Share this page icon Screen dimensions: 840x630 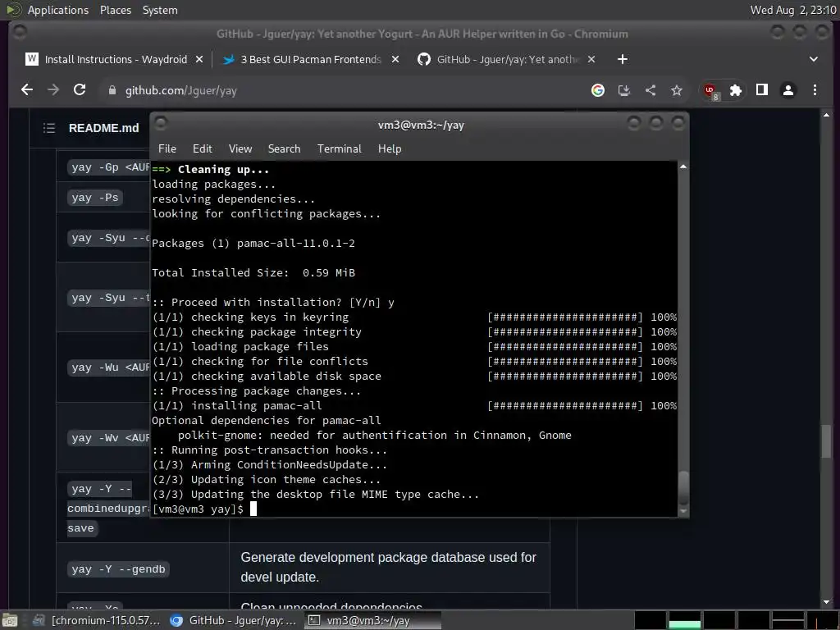pyautogui.click(x=651, y=90)
